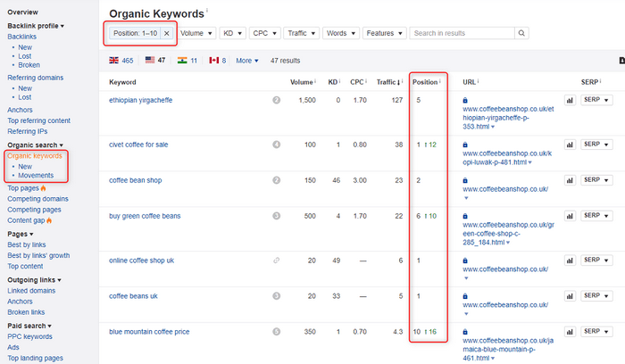Show history chart for blue mountain coffee price
The image size is (625, 364).
click(570, 332)
